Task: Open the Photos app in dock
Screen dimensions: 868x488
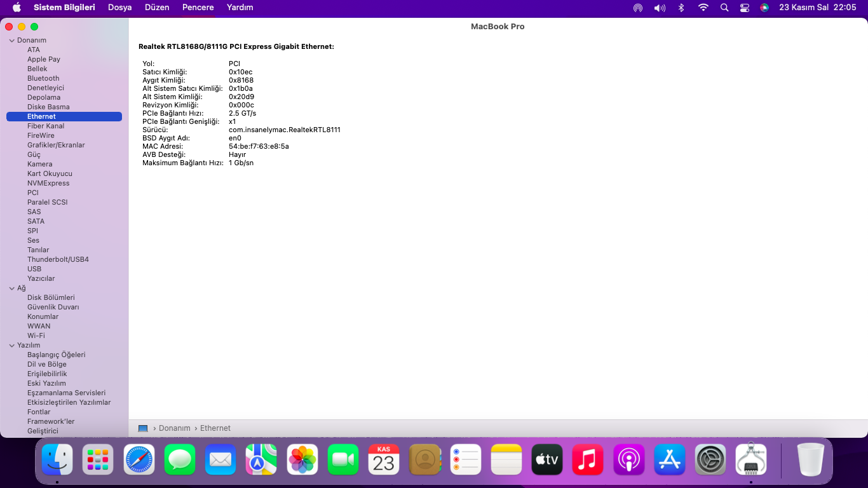Action: coord(302,459)
